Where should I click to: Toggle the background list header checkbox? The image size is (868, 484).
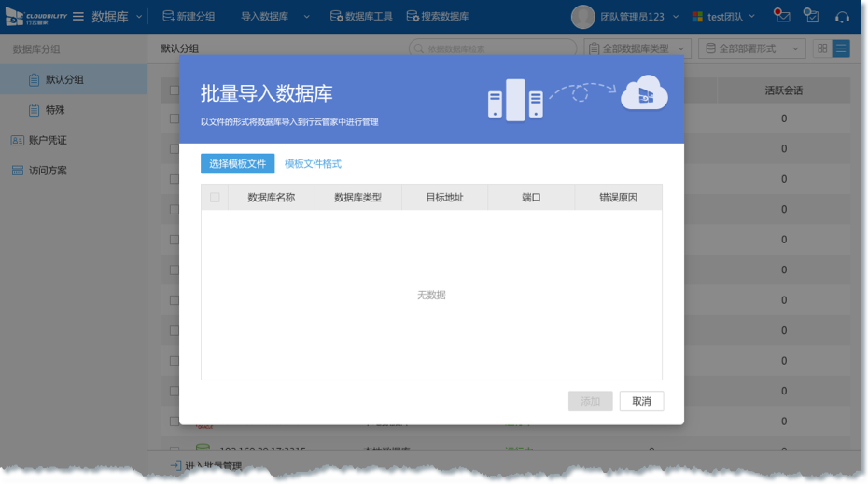[174, 90]
